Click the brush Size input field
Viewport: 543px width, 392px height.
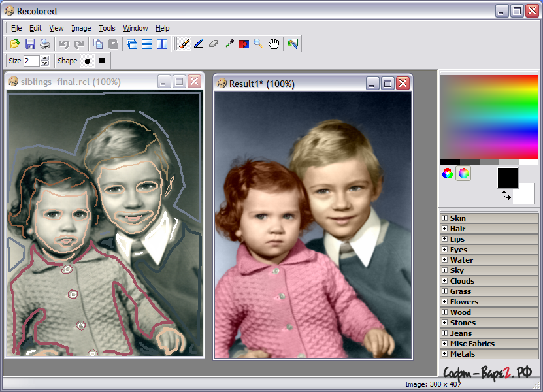(x=31, y=61)
